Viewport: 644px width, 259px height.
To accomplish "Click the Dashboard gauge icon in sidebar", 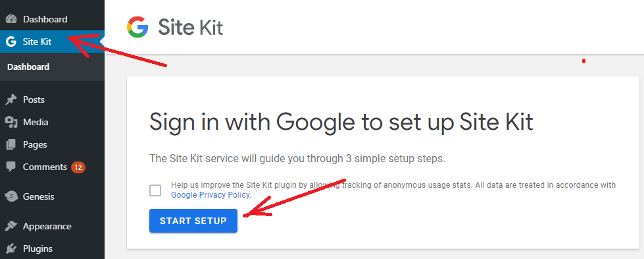I will 11,19.
